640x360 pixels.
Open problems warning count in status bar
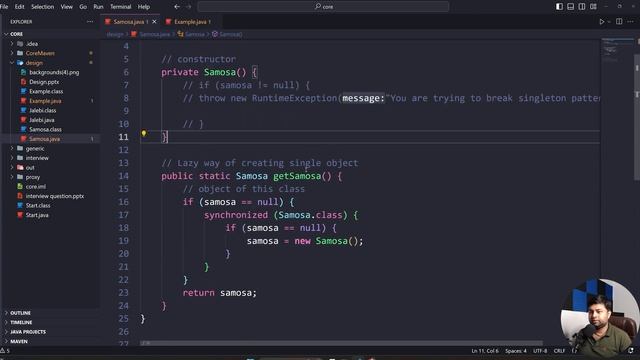5,351
